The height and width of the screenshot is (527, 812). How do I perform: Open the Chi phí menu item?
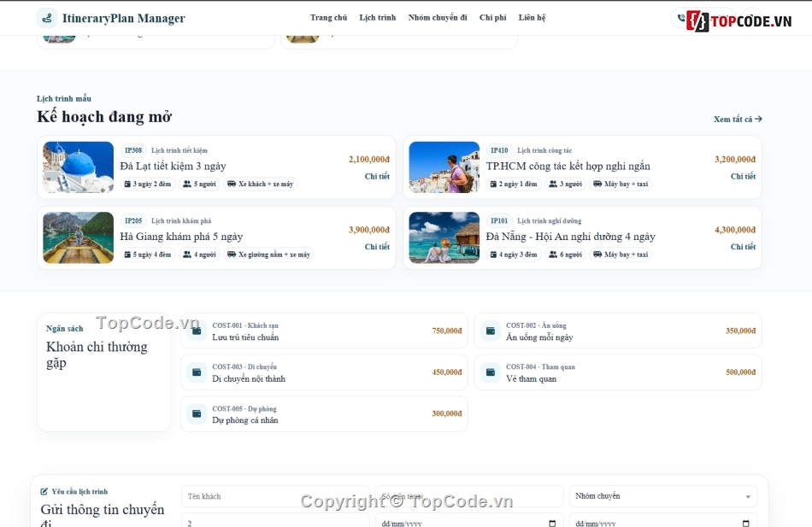click(x=492, y=18)
